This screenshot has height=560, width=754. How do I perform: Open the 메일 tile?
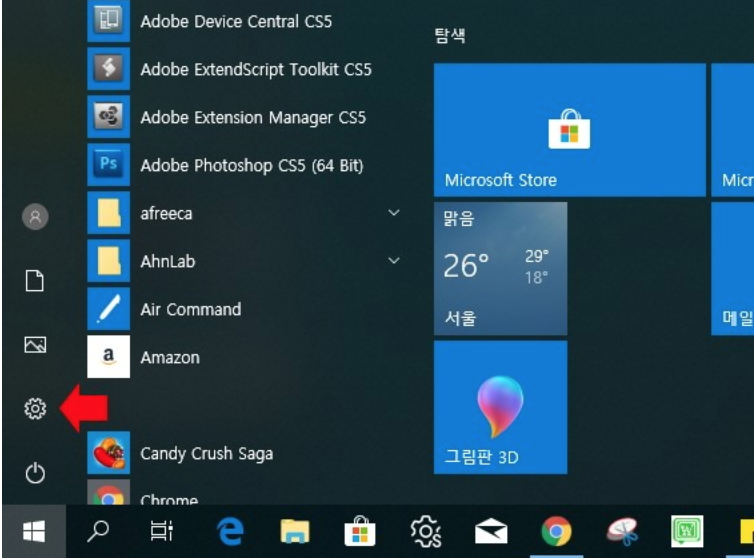pyautogui.click(x=732, y=269)
